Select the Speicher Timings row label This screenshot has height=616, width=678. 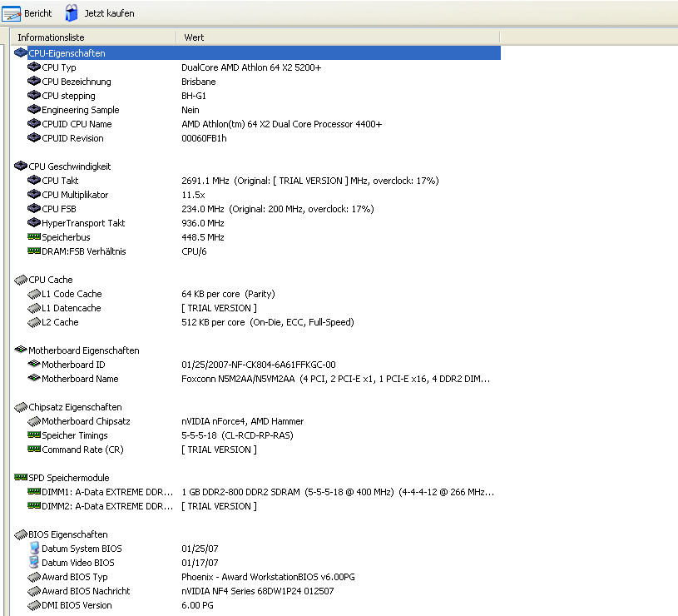click(x=75, y=435)
